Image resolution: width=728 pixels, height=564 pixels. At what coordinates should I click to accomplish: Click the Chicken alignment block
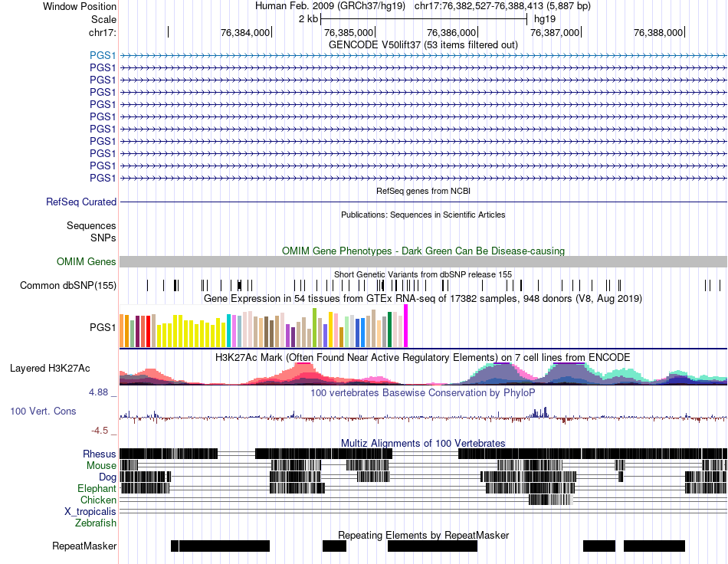coord(551,500)
